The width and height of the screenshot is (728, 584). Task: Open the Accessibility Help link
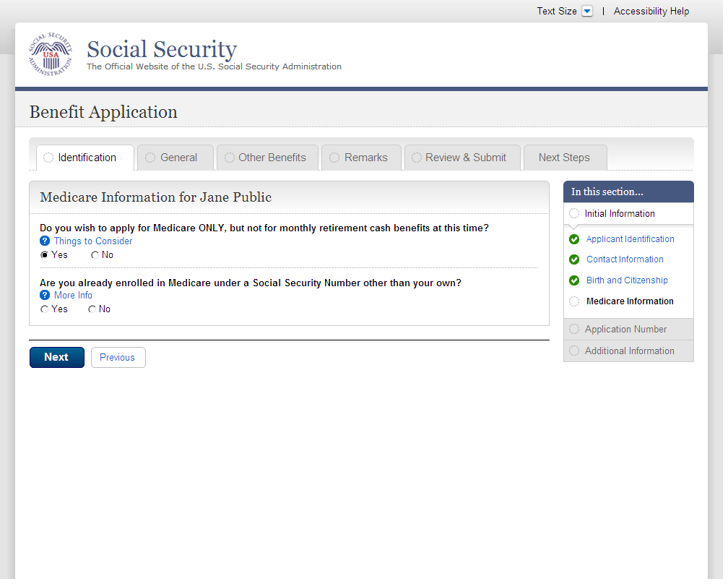(651, 12)
